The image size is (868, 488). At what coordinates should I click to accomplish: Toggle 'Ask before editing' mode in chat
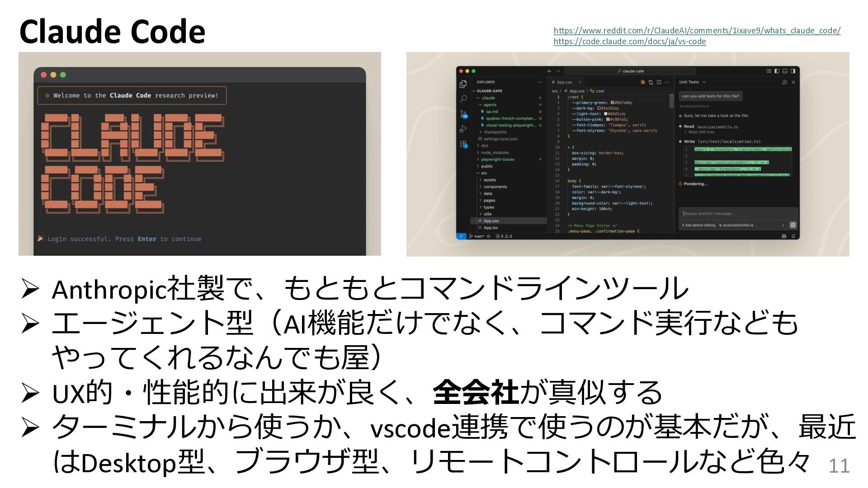coord(700,225)
